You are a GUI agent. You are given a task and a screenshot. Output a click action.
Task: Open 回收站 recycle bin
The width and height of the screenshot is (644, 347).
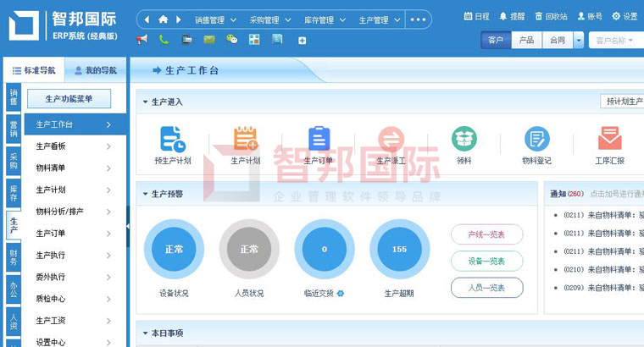(x=551, y=16)
